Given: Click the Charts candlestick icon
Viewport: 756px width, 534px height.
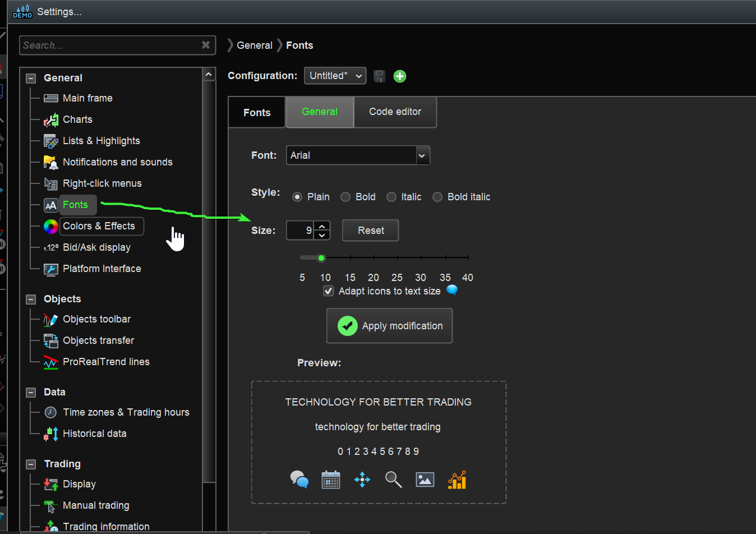Looking at the screenshot, I should pos(51,119).
